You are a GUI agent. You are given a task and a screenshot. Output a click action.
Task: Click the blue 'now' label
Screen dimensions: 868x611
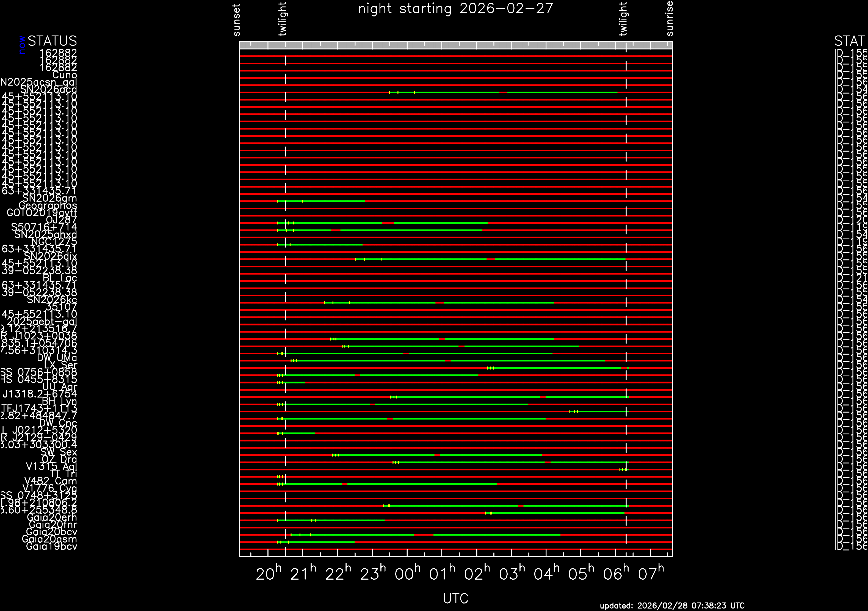coord(22,45)
